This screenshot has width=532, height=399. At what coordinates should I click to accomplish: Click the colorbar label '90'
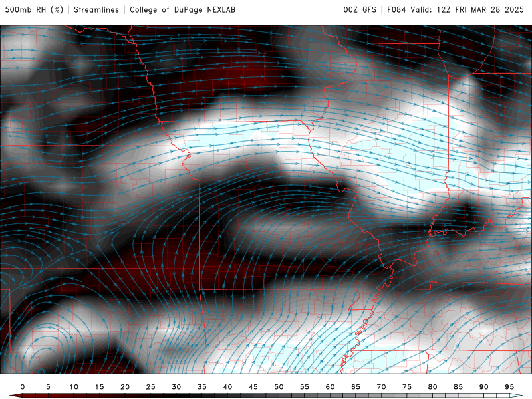484,387
